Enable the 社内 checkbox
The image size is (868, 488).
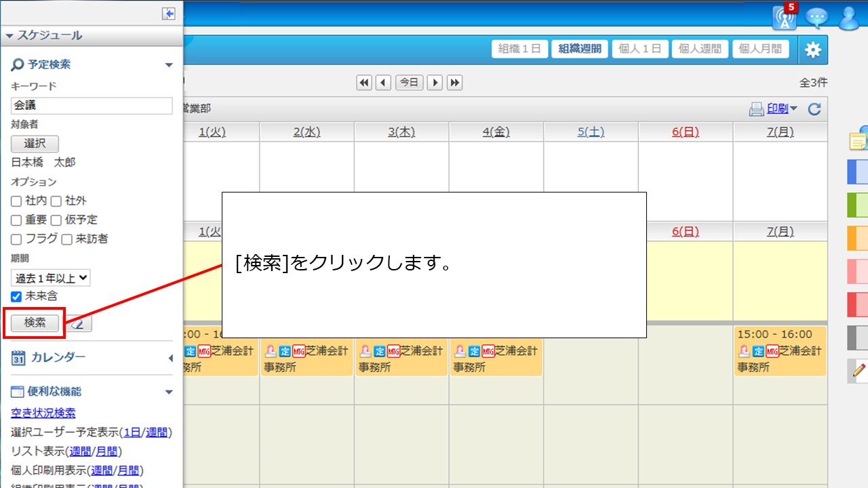click(x=15, y=201)
